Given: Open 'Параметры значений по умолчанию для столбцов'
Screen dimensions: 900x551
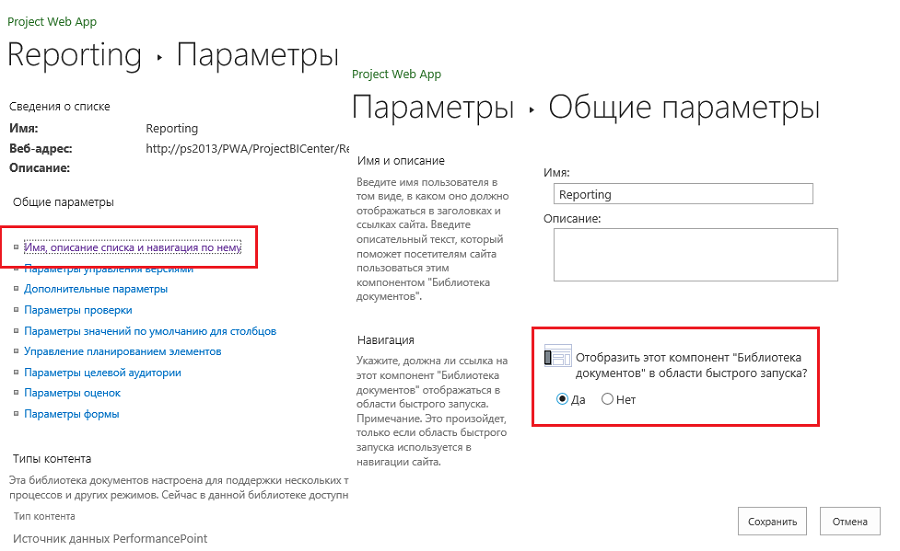Looking at the screenshot, I should tap(150, 331).
